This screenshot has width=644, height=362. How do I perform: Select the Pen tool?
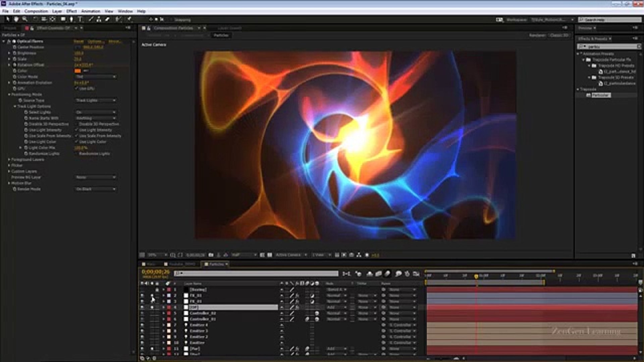tap(71, 19)
